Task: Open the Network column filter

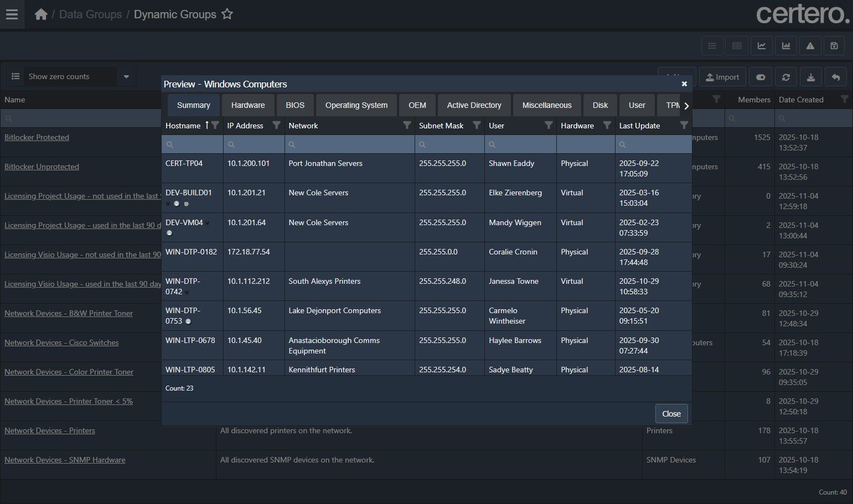Action: click(x=407, y=126)
